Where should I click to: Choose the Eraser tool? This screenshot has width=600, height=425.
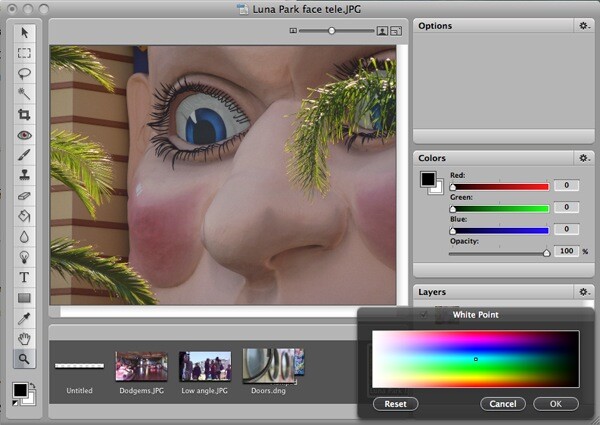24,195
